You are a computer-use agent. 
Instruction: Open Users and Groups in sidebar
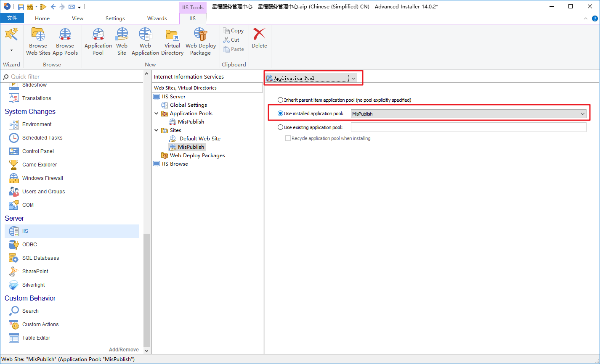[44, 192]
